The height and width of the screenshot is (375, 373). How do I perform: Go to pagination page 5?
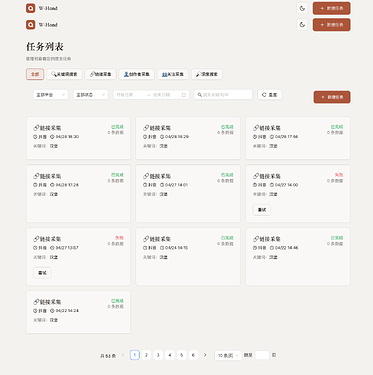click(181, 355)
